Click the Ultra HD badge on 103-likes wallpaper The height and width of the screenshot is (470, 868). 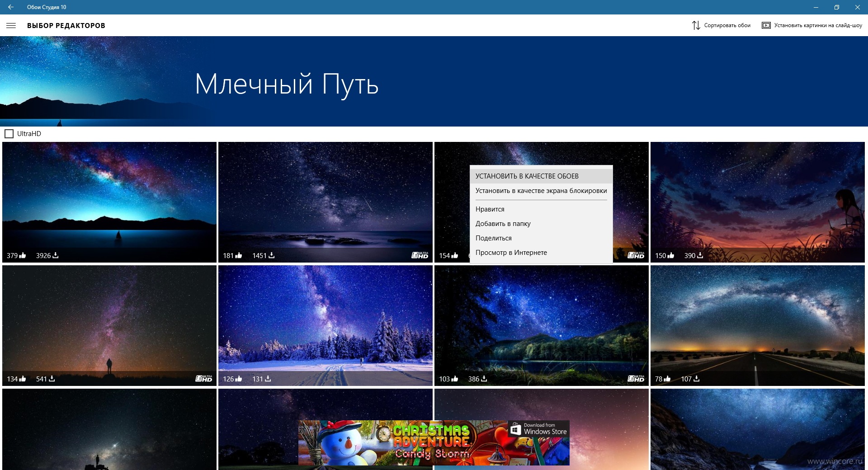[636, 379]
